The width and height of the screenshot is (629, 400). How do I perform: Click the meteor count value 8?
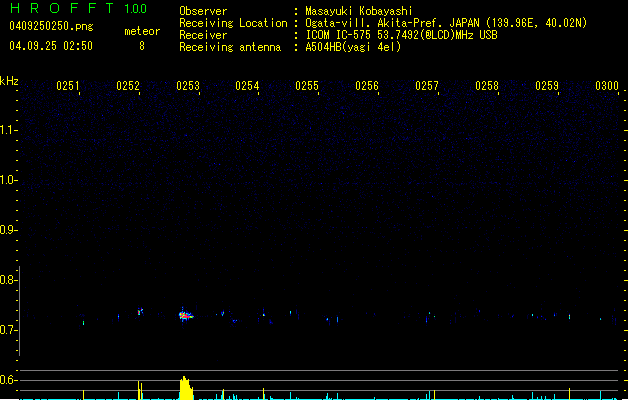click(142, 46)
